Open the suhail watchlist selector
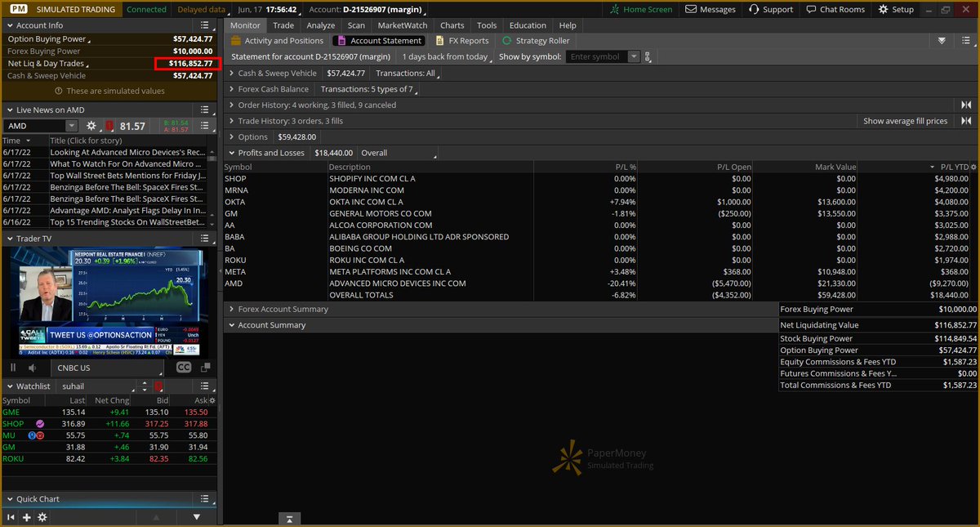Image resolution: width=980 pixels, height=527 pixels. (96, 386)
